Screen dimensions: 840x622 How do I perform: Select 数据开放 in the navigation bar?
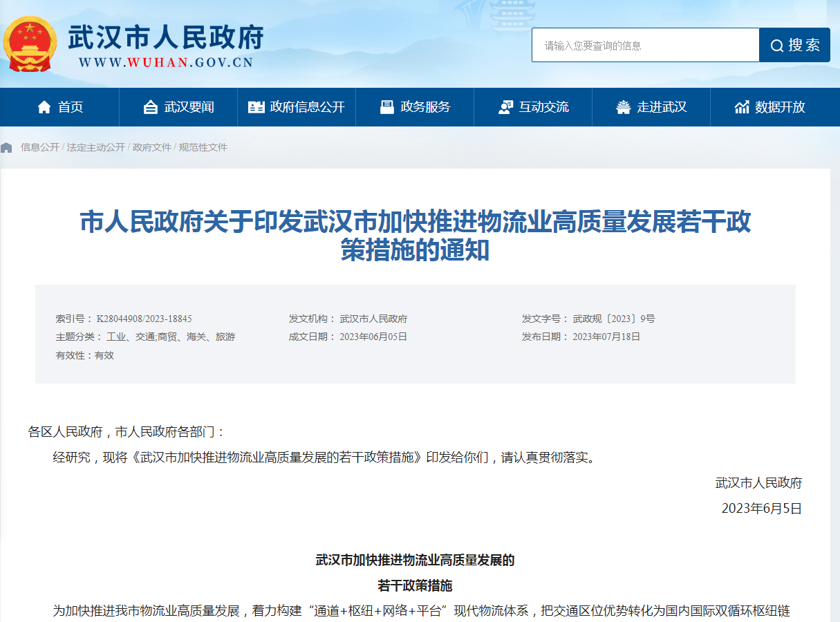click(x=780, y=107)
